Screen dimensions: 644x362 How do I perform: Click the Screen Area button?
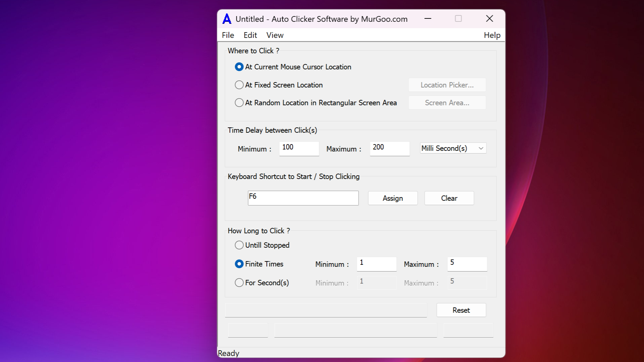pyautogui.click(x=447, y=103)
